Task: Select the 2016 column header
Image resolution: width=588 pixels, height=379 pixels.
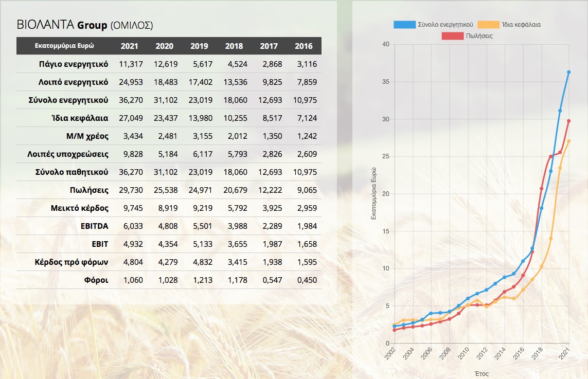Action: pyautogui.click(x=304, y=46)
